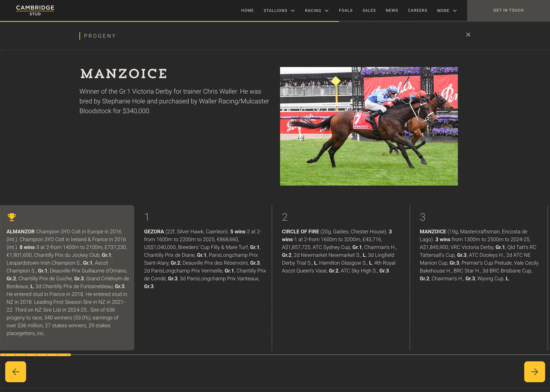The image size is (550, 392).
Task: Click the Manzoice race photo
Action: 368,126
